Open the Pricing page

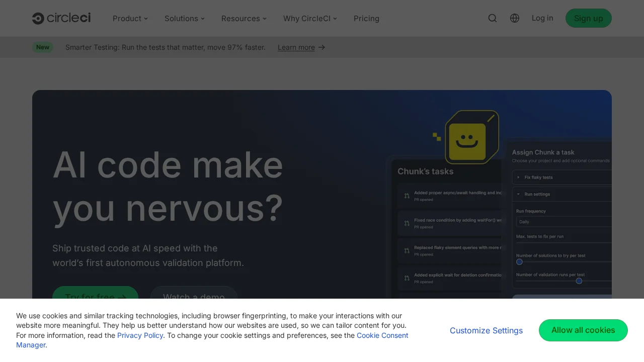[x=366, y=18]
